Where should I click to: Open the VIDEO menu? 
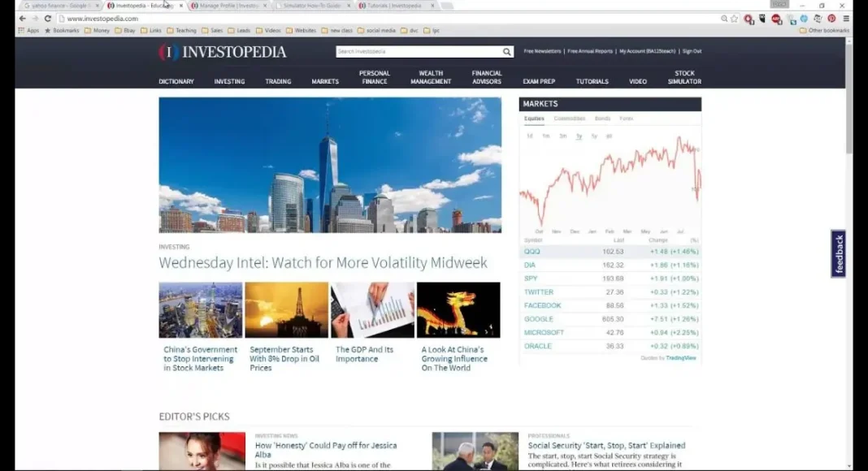[x=638, y=81]
